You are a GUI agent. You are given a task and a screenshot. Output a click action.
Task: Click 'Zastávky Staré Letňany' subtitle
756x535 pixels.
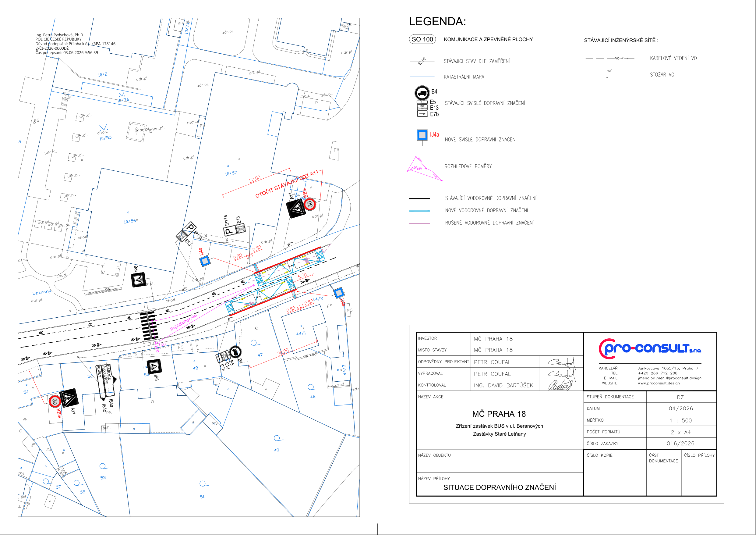pyautogui.click(x=499, y=434)
